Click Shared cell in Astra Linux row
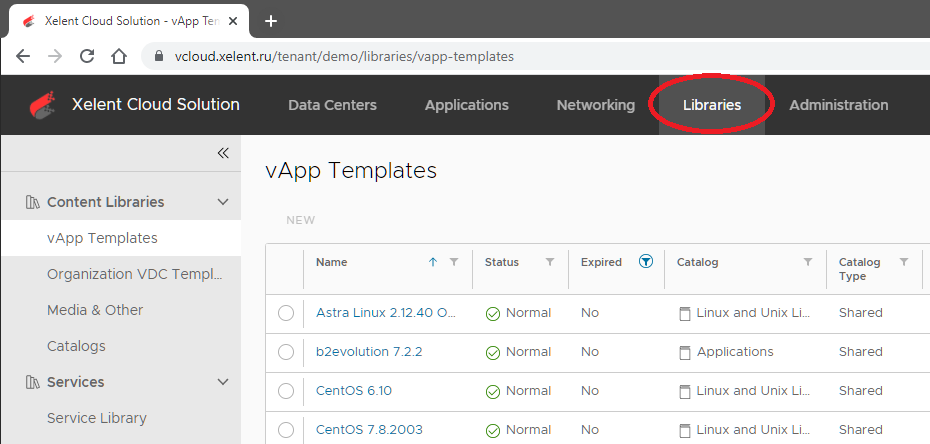Image resolution: width=930 pixels, height=444 pixels. 861,312
